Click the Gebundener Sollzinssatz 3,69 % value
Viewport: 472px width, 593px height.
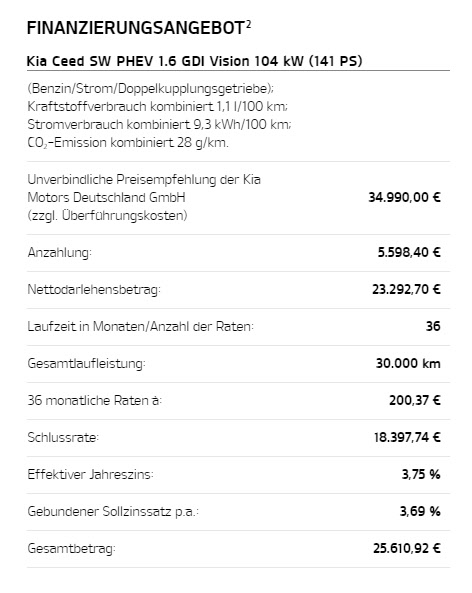pyautogui.click(x=420, y=511)
